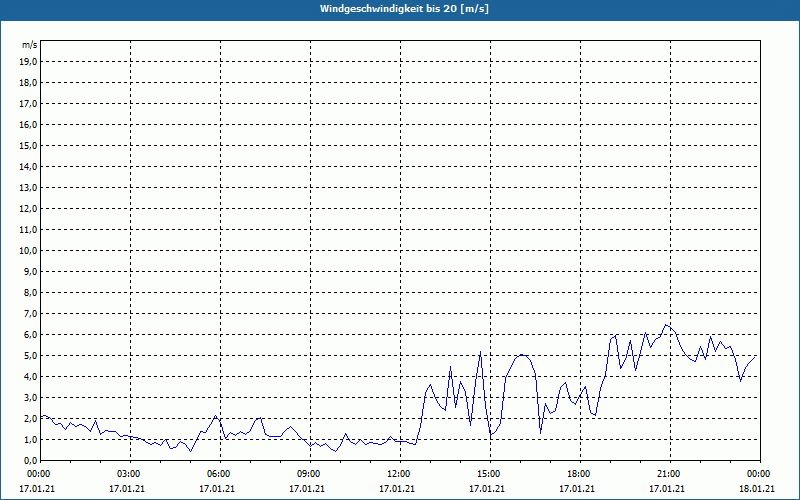This screenshot has width=800, height=500.
Task: Select the 14,0 y-axis label
Action: (x=28, y=166)
